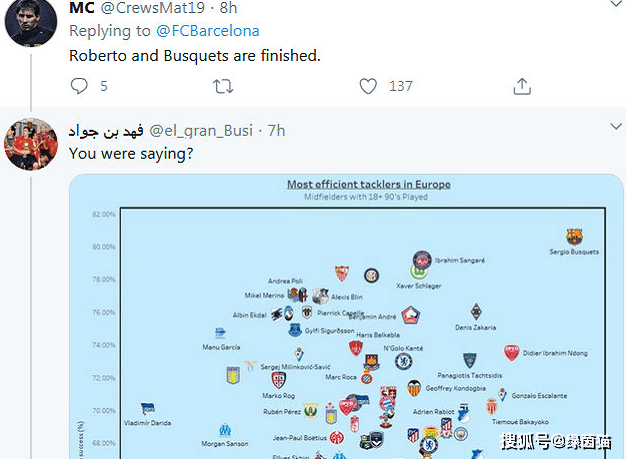This screenshot has height=459, width=626.
Task: Open MC's profile avatar
Action: tap(31, 23)
